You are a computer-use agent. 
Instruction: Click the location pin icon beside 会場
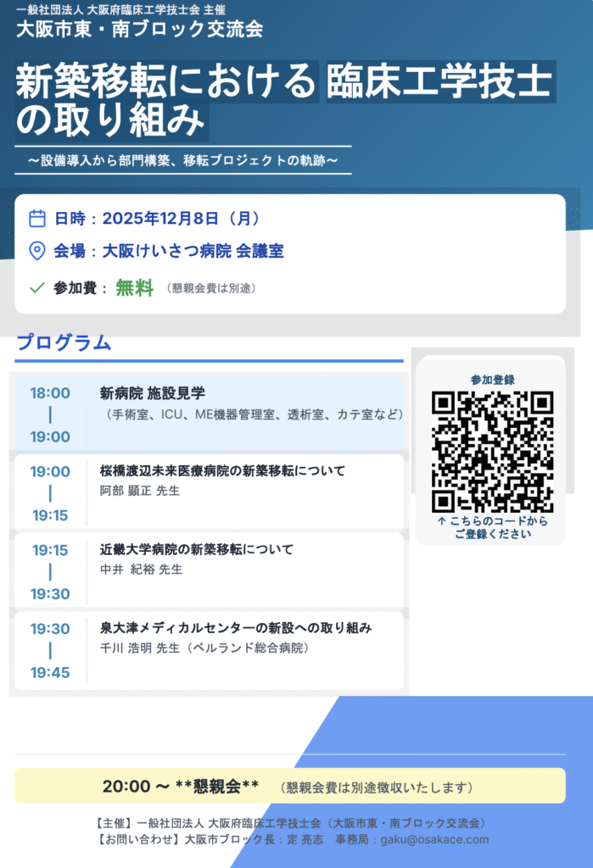point(36,251)
